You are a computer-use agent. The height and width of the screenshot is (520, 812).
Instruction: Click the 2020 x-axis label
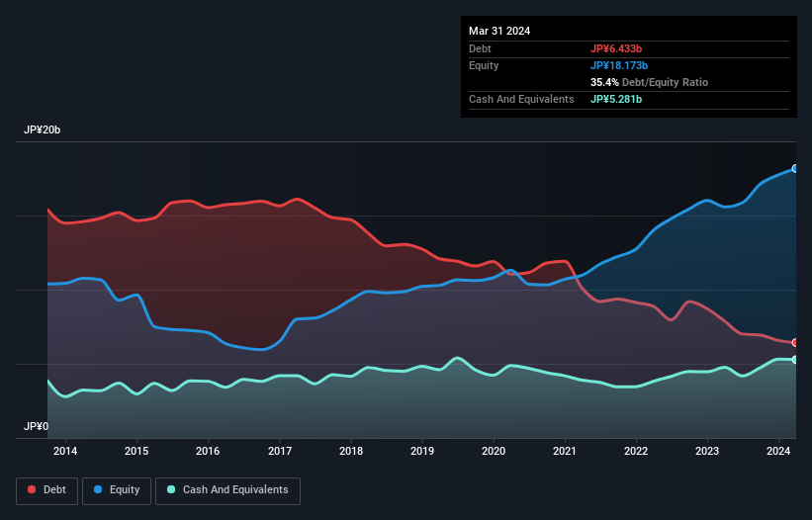click(494, 451)
